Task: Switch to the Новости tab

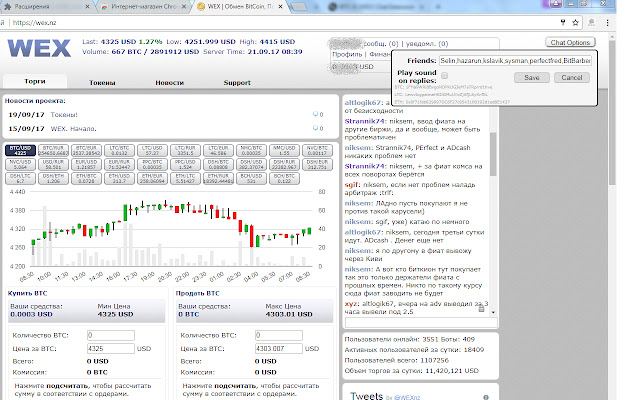Action: pyautogui.click(x=169, y=83)
